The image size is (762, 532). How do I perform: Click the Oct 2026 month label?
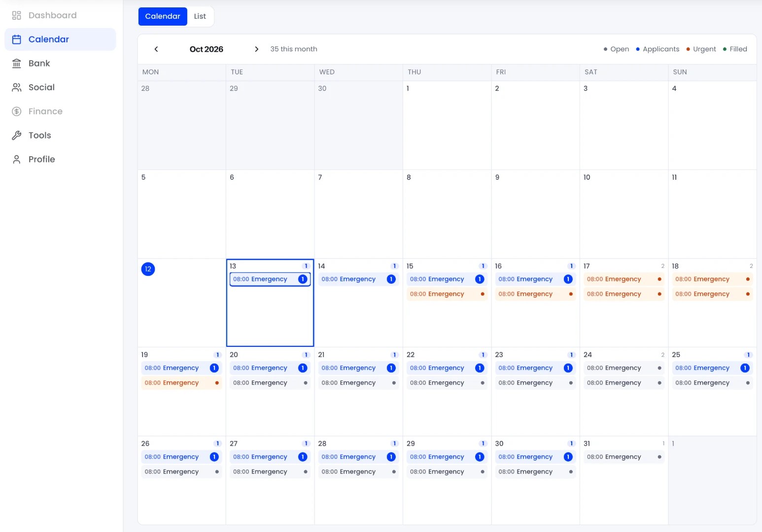[x=206, y=49]
